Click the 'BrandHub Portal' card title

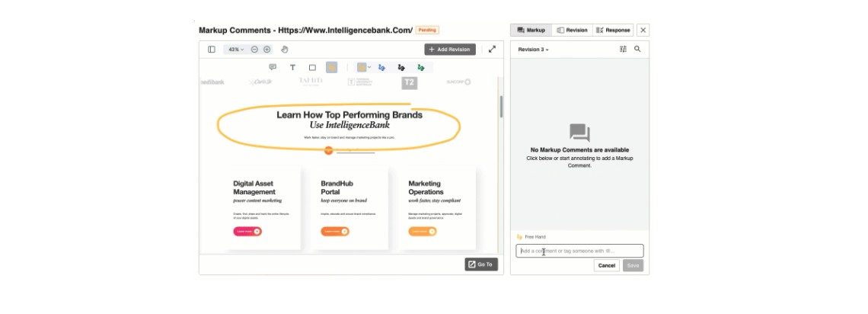coord(337,187)
